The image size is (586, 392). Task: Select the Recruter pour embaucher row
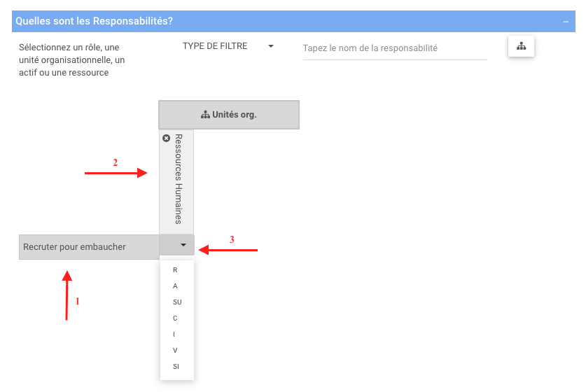pos(89,247)
